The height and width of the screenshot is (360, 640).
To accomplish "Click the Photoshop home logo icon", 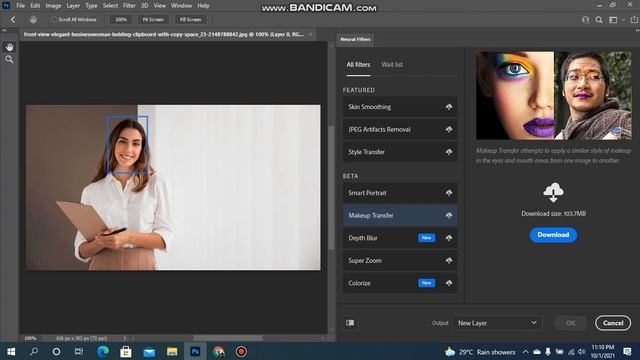I will [6, 5].
